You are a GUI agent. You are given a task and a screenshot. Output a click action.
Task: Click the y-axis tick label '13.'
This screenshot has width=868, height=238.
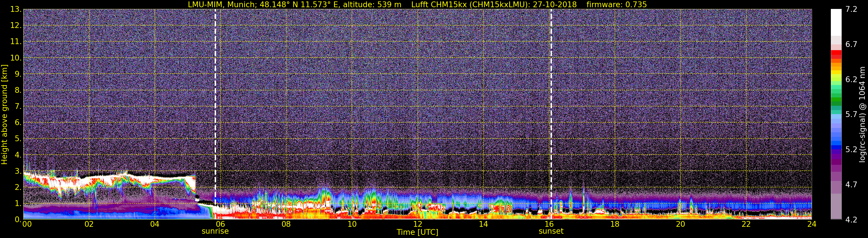point(16,9)
